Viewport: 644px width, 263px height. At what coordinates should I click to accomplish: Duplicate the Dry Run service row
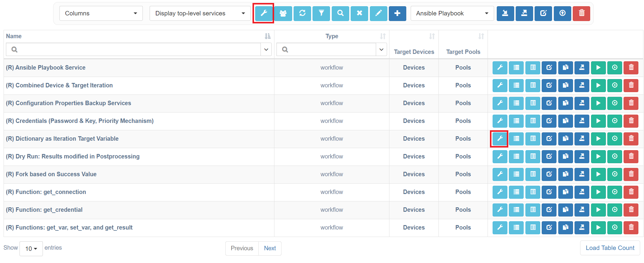566,156
